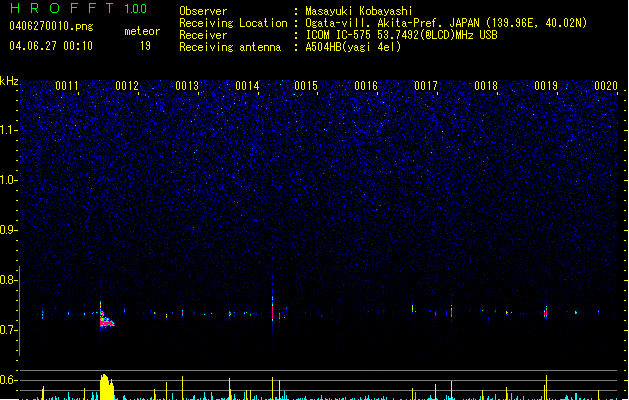Select the filename 0406270010.png
The width and height of the screenshot is (629, 400).
tap(51, 27)
